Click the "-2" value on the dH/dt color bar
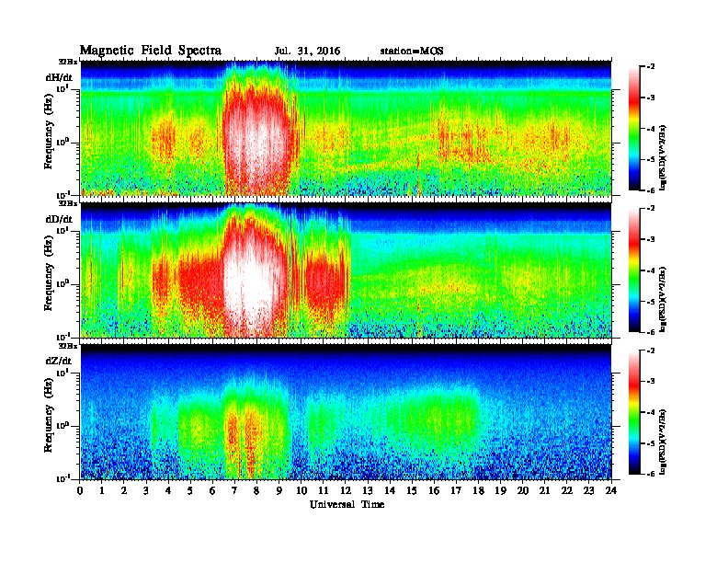This screenshot has width=728, height=563. (651, 67)
